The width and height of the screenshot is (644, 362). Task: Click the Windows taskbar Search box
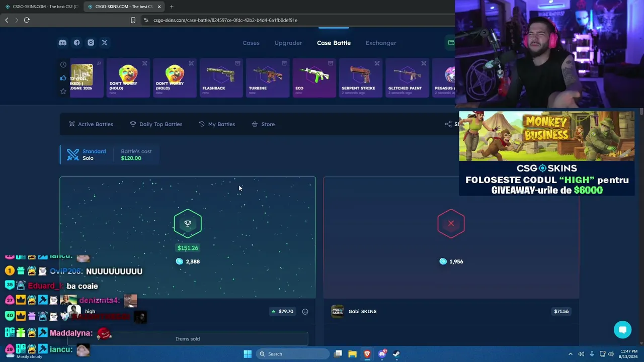(x=293, y=354)
